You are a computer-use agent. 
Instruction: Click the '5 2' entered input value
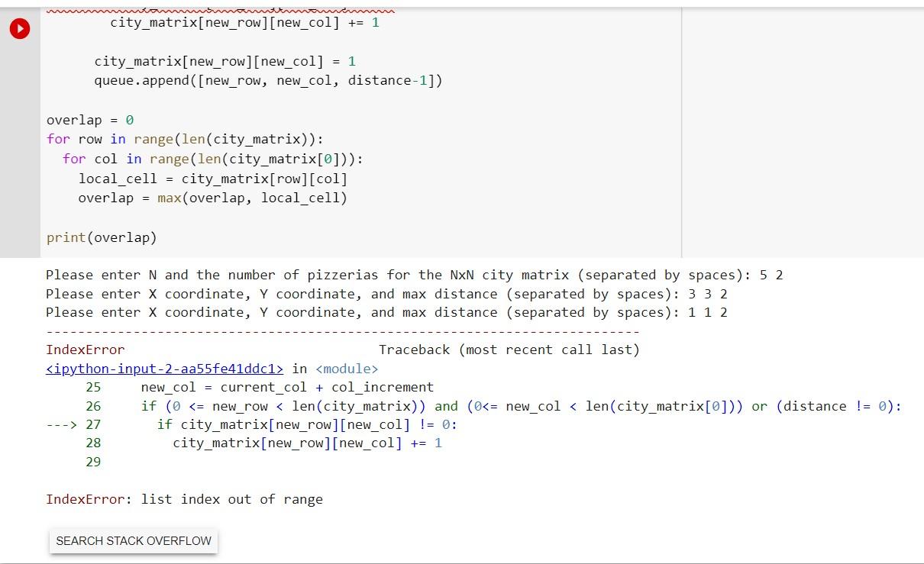[772, 275]
